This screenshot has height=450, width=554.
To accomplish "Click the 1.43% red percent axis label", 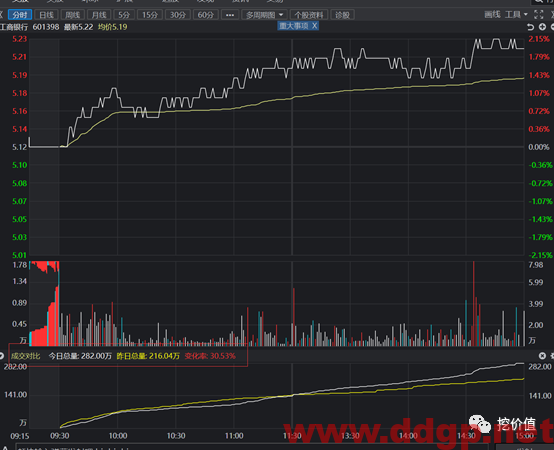I will [x=539, y=75].
